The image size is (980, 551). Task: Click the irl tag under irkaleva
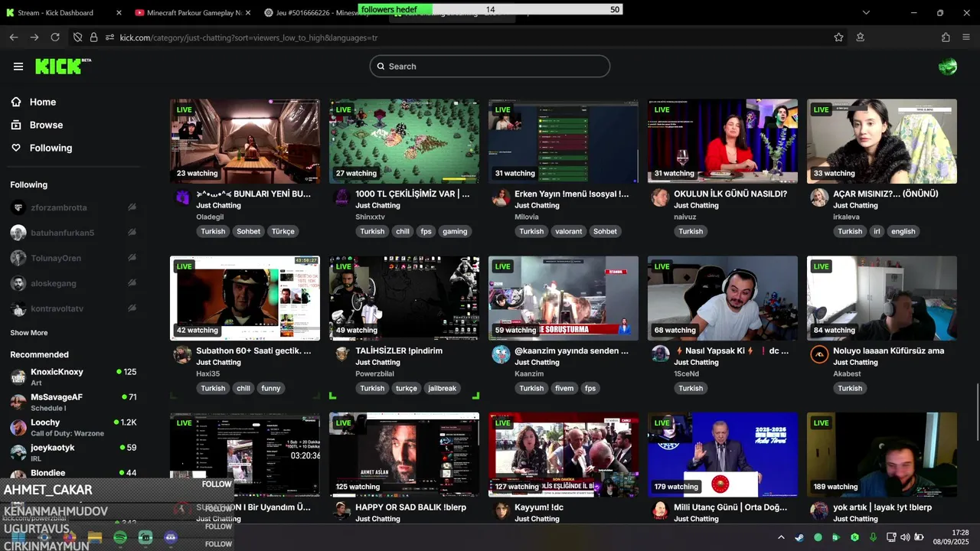tap(877, 231)
